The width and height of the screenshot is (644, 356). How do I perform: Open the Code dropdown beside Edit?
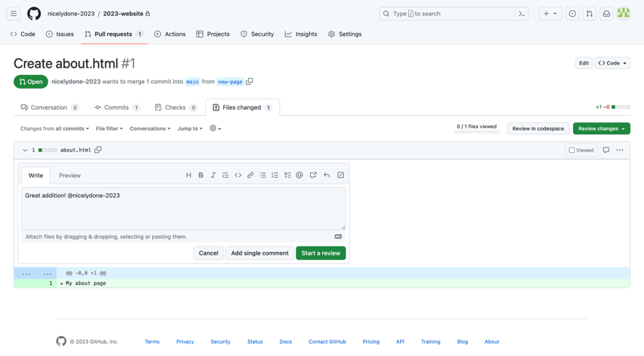612,63
